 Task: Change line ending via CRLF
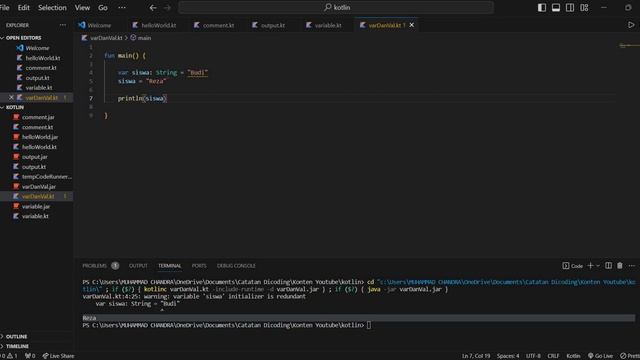pos(553,356)
